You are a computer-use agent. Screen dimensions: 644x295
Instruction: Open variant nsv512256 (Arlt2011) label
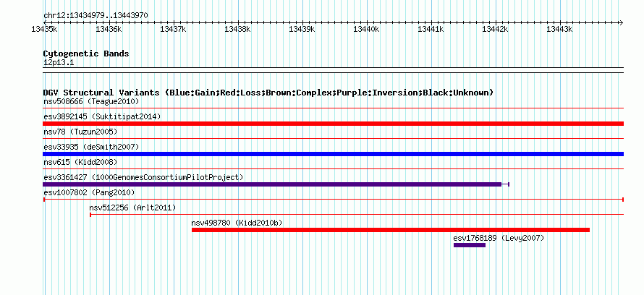pyautogui.click(x=132, y=208)
